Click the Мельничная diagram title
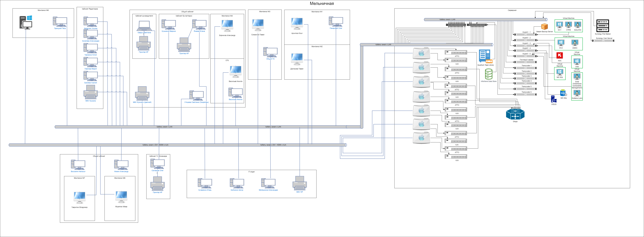This screenshot has height=237, width=644. click(x=322, y=3)
